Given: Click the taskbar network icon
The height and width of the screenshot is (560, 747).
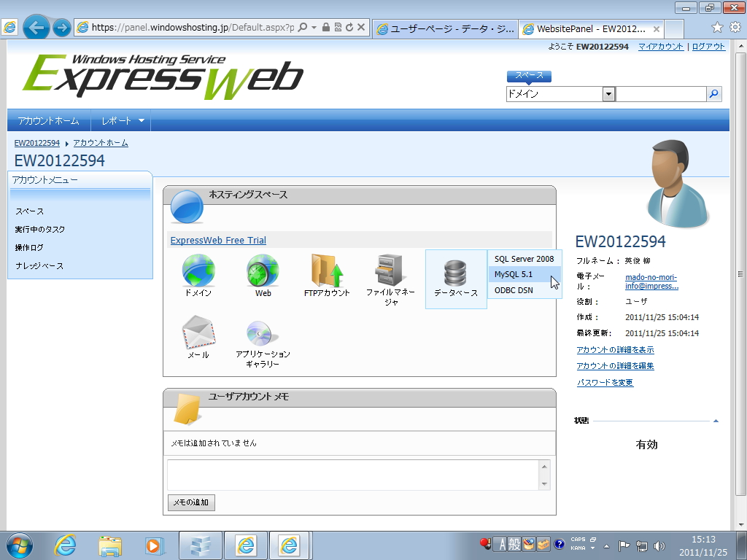Looking at the screenshot, I should click(x=642, y=545).
